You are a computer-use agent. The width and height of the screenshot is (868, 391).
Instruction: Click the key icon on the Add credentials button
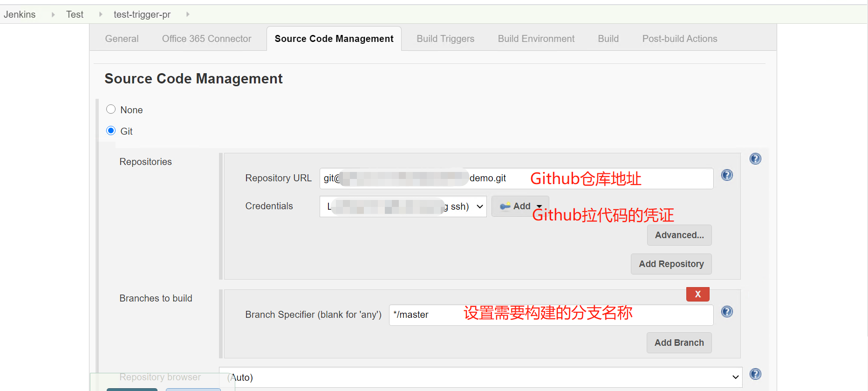(x=505, y=206)
